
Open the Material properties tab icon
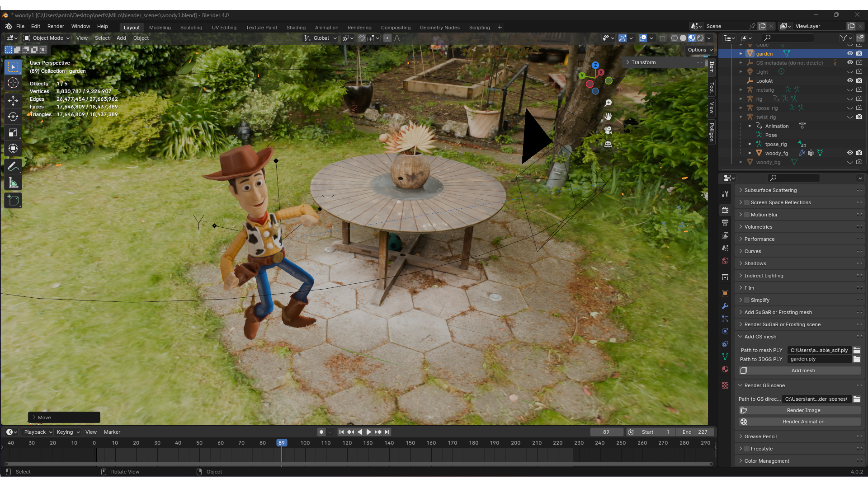click(x=725, y=369)
